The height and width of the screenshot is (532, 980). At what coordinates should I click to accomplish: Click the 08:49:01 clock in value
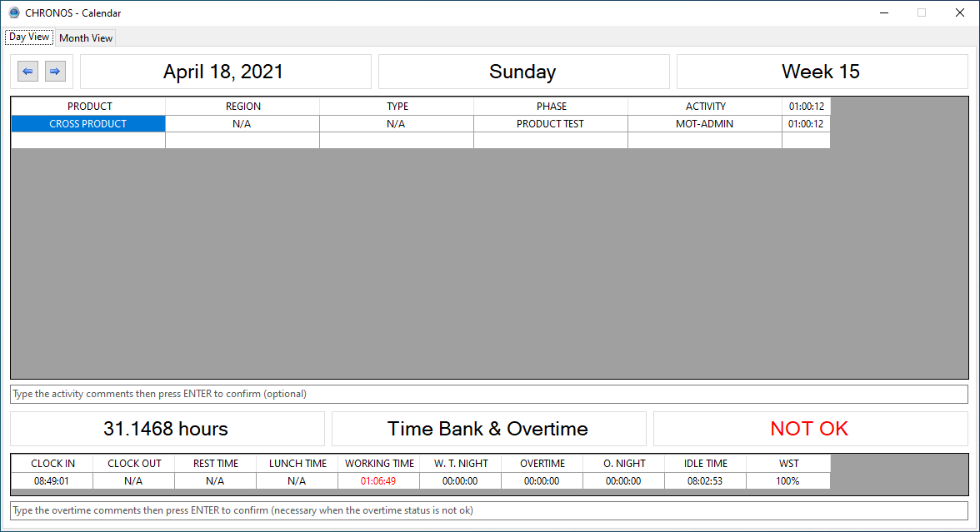click(x=52, y=481)
